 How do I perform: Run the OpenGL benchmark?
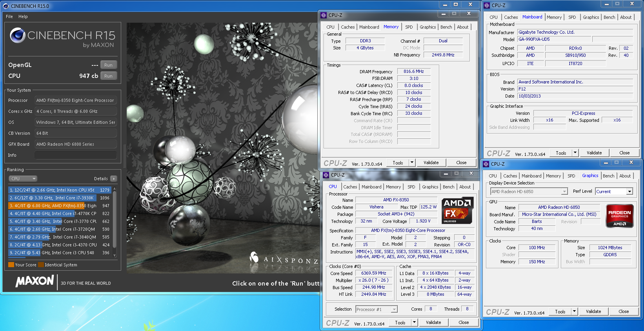[x=109, y=65]
